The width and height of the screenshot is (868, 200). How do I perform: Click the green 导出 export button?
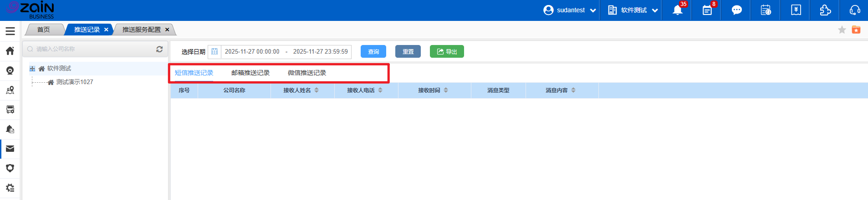[447, 51]
